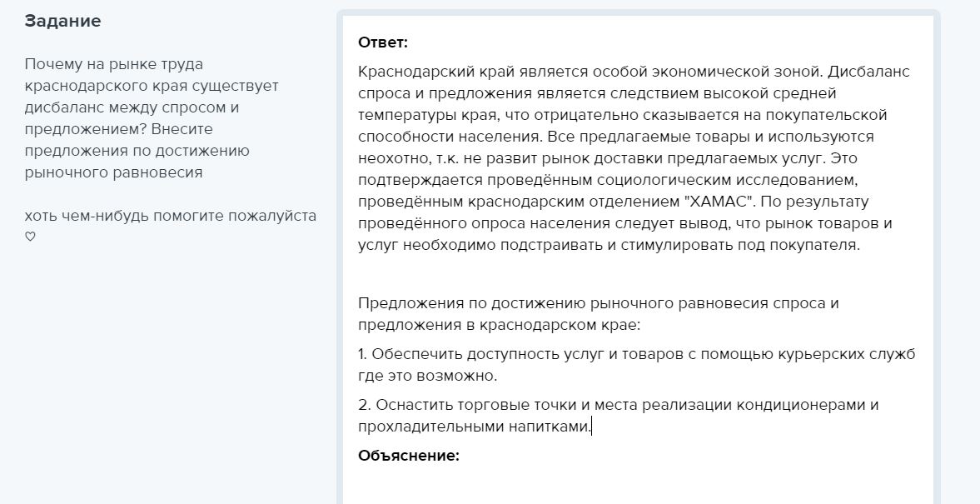Click the line "предложения в краснодарском крае:"

[x=499, y=324]
